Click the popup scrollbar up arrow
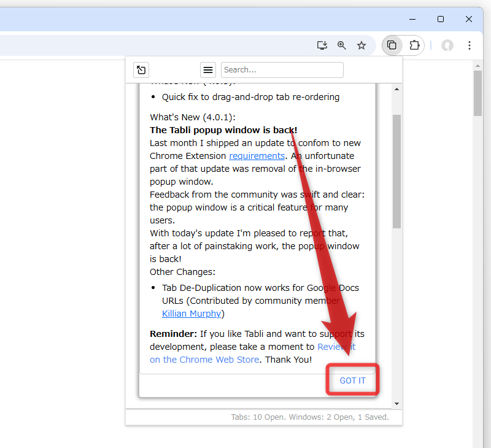The height and width of the screenshot is (448, 491). (396, 89)
